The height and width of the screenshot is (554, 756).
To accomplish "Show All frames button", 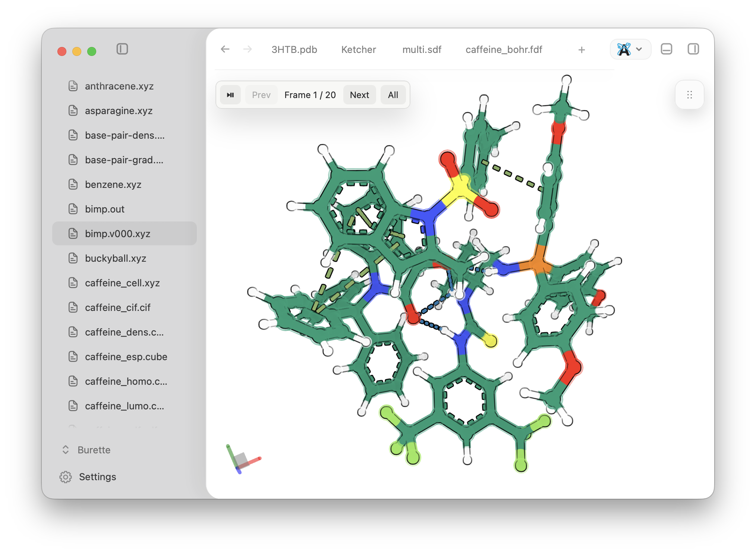I will pyautogui.click(x=393, y=95).
